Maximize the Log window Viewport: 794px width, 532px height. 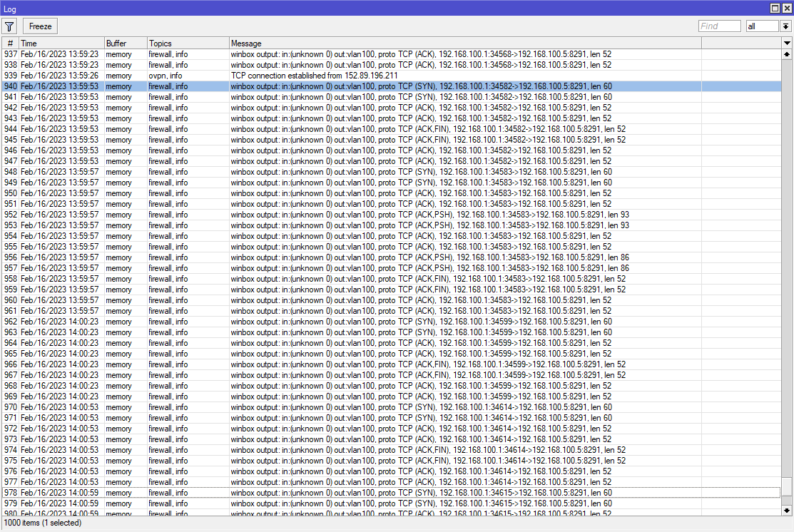coord(775,8)
